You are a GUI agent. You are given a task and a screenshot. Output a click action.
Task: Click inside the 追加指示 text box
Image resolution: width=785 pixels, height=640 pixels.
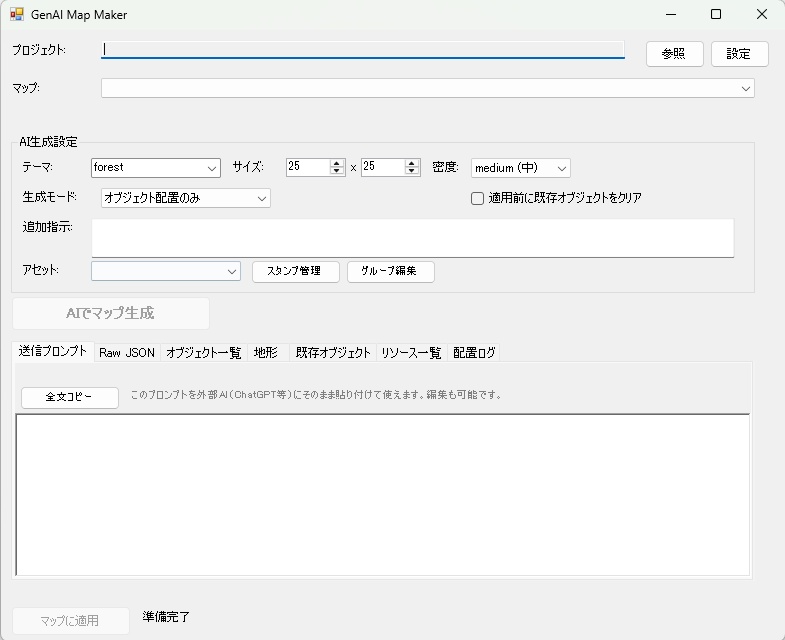(x=413, y=238)
